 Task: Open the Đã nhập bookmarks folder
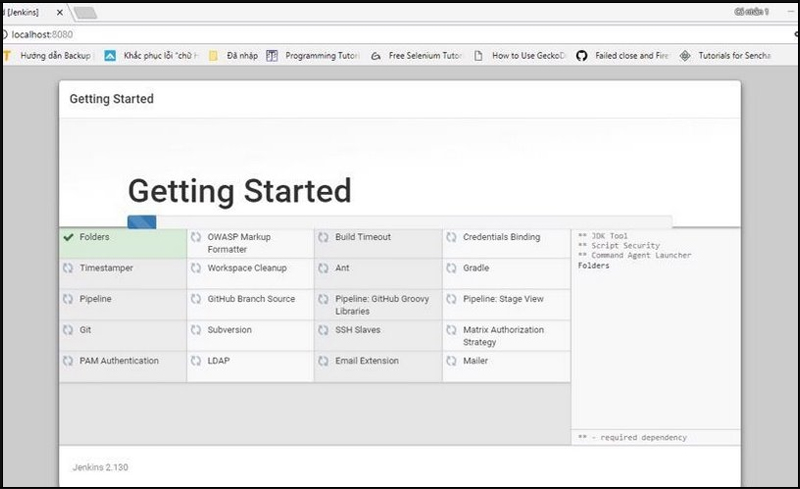coord(234,56)
